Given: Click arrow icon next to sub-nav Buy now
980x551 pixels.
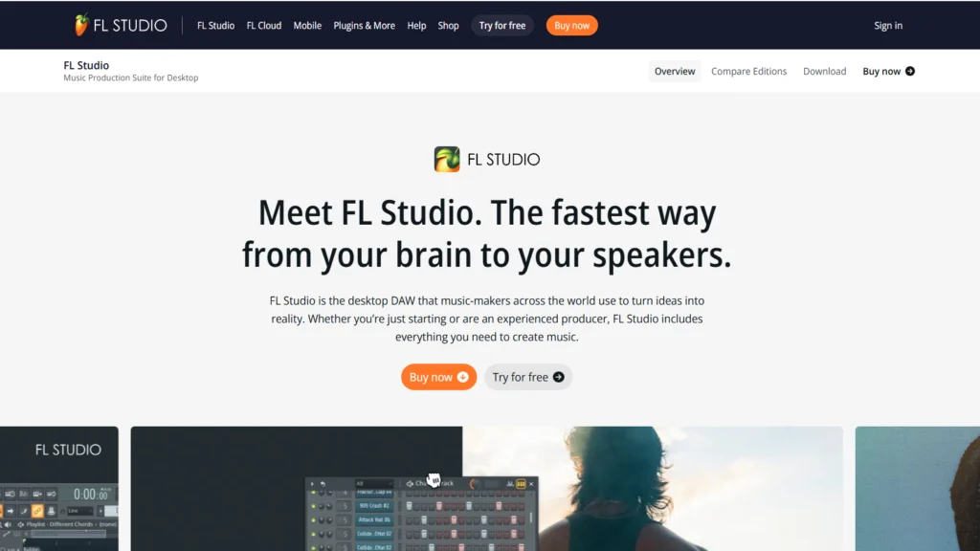Looking at the screenshot, I should [910, 71].
